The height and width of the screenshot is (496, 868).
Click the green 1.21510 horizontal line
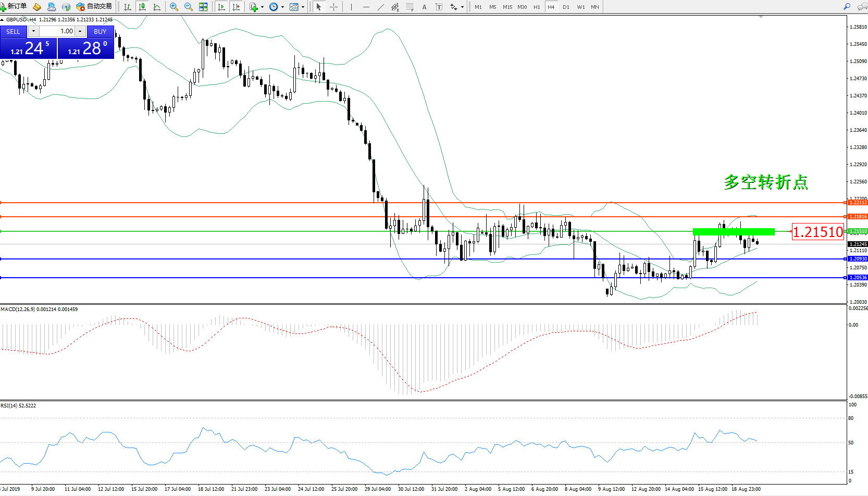click(x=365, y=231)
